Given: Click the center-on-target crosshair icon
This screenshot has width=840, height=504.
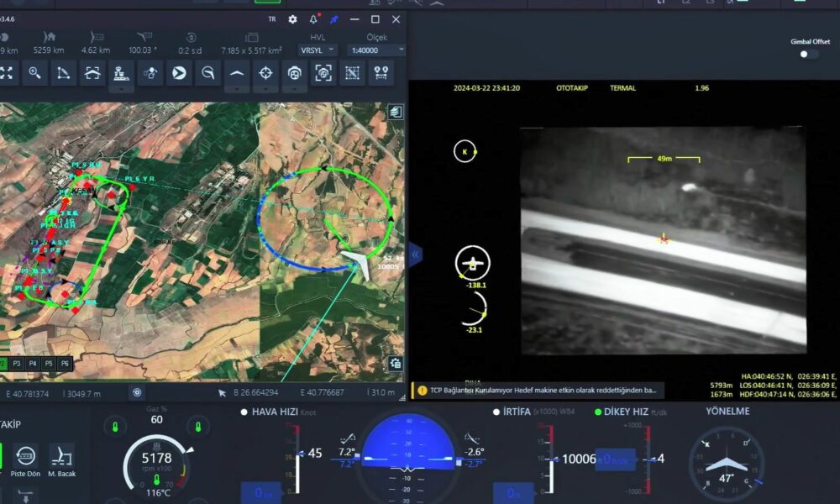Looking at the screenshot, I should pos(265,74).
